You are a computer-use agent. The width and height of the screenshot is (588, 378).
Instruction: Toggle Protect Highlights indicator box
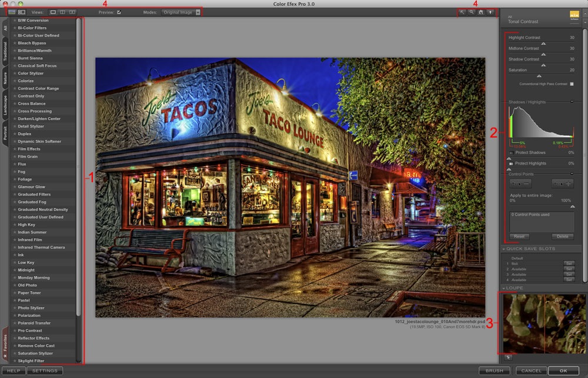coord(511,163)
